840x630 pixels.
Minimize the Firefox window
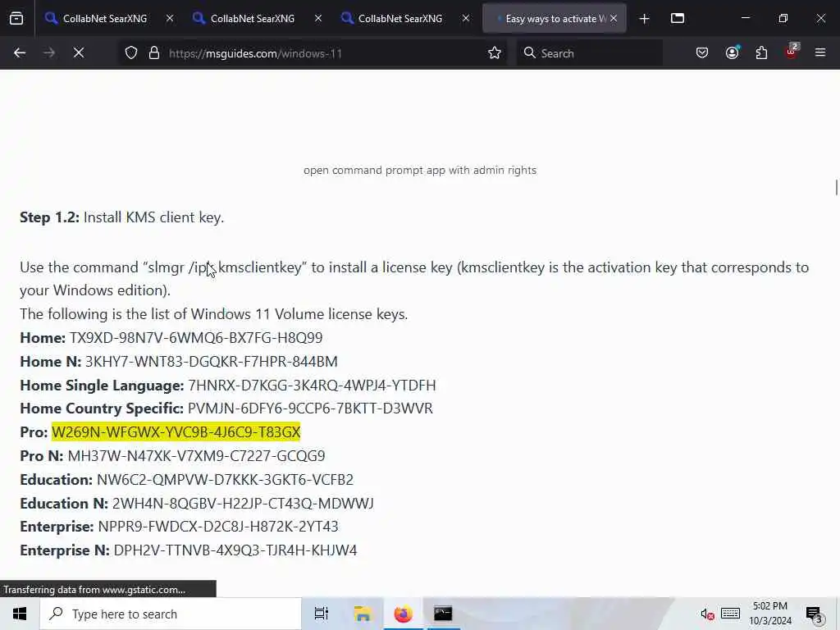(745, 18)
